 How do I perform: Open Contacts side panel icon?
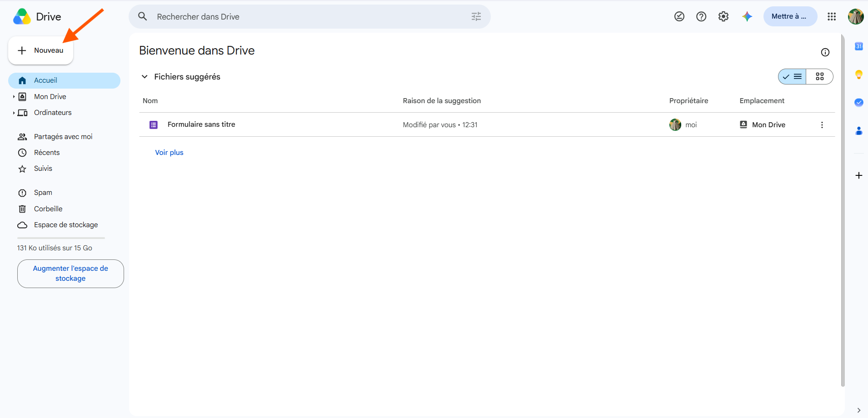coord(859,131)
